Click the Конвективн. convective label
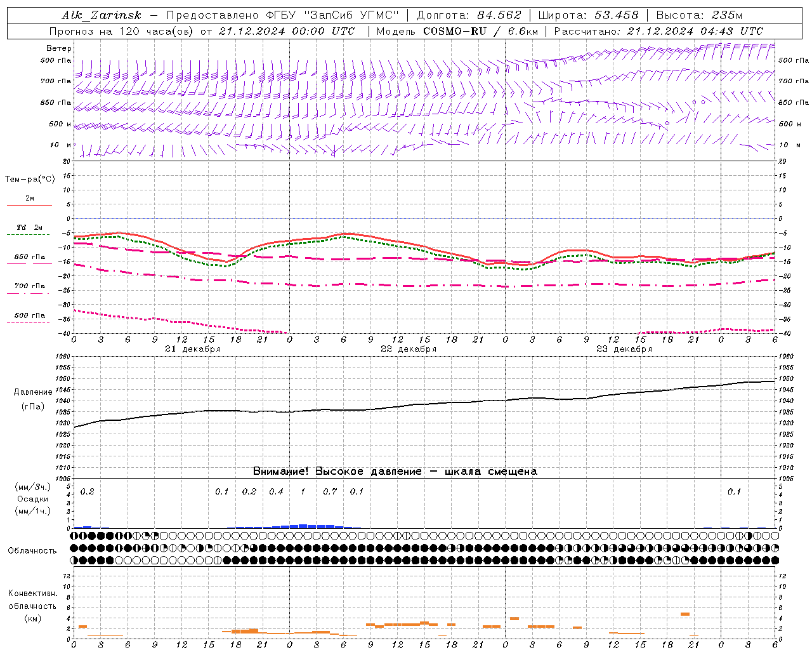The height and width of the screenshot is (650, 812). (x=32, y=594)
